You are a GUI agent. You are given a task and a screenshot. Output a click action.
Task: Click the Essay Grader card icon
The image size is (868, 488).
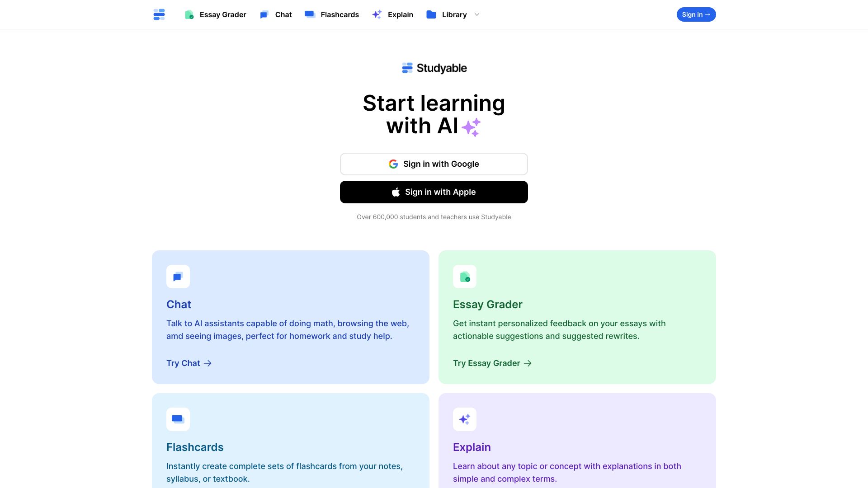(x=464, y=276)
